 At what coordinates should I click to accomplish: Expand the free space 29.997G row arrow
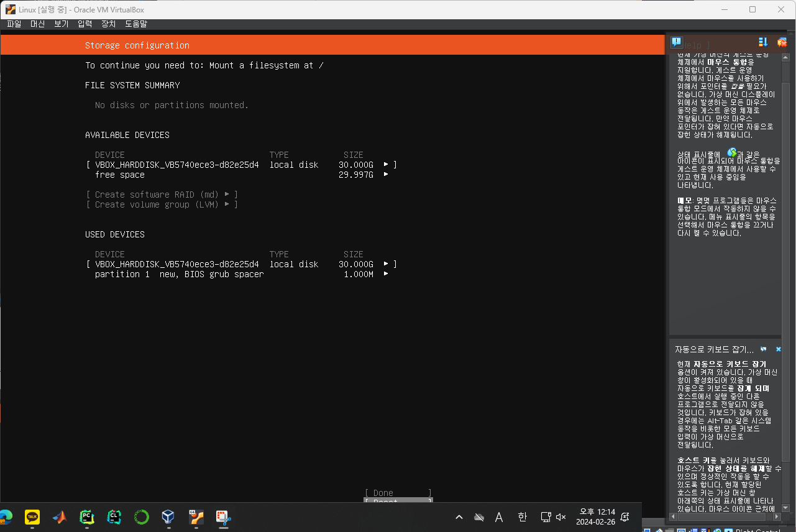386,175
